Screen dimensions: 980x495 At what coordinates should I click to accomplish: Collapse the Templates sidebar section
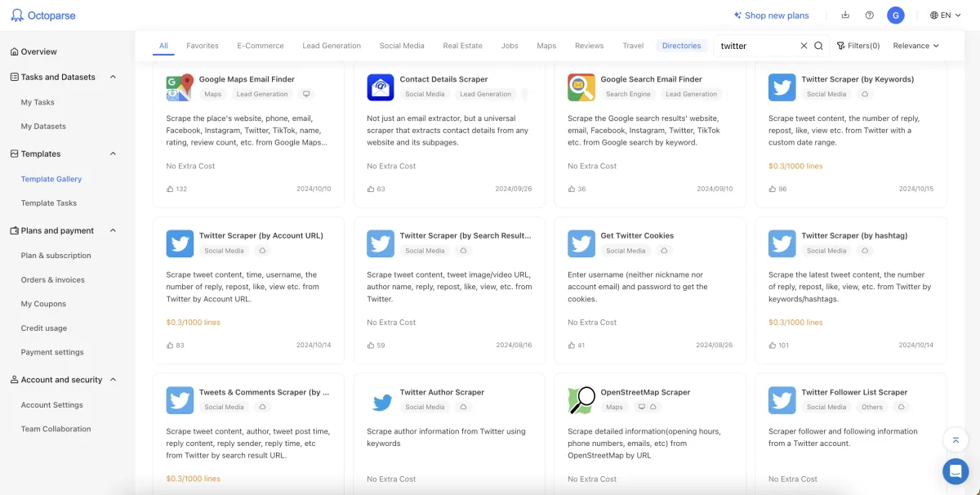(113, 154)
